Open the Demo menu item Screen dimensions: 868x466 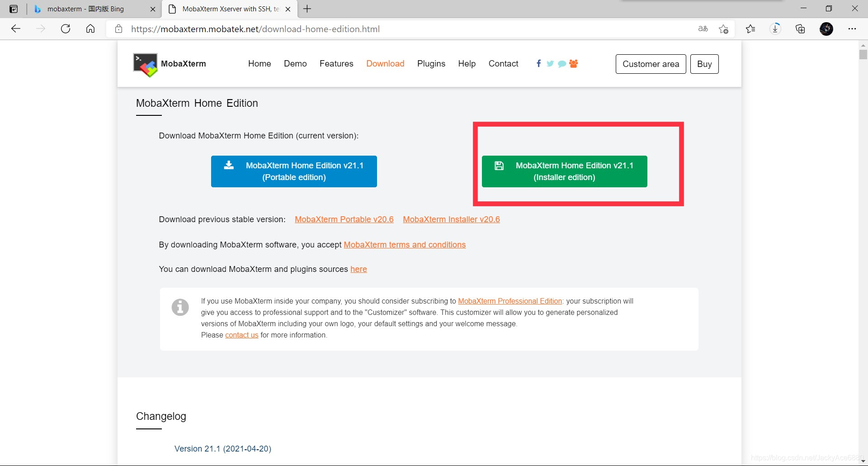tap(295, 64)
